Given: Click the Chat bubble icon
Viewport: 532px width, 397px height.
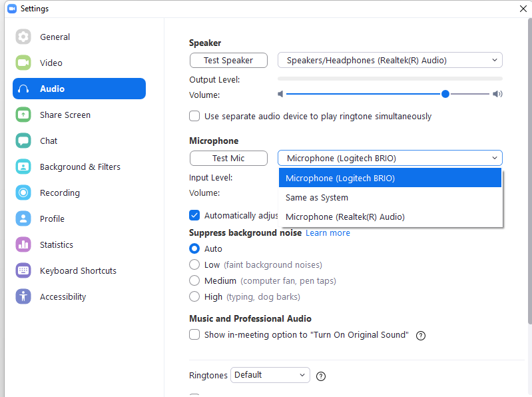Looking at the screenshot, I should [x=23, y=141].
